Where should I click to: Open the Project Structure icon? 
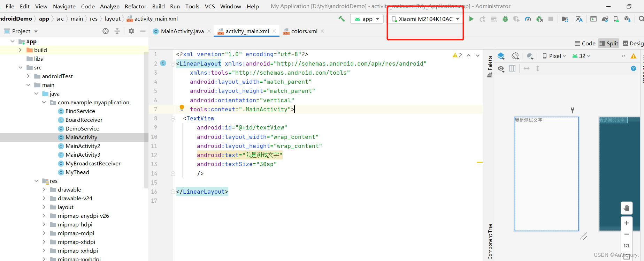[x=565, y=19]
